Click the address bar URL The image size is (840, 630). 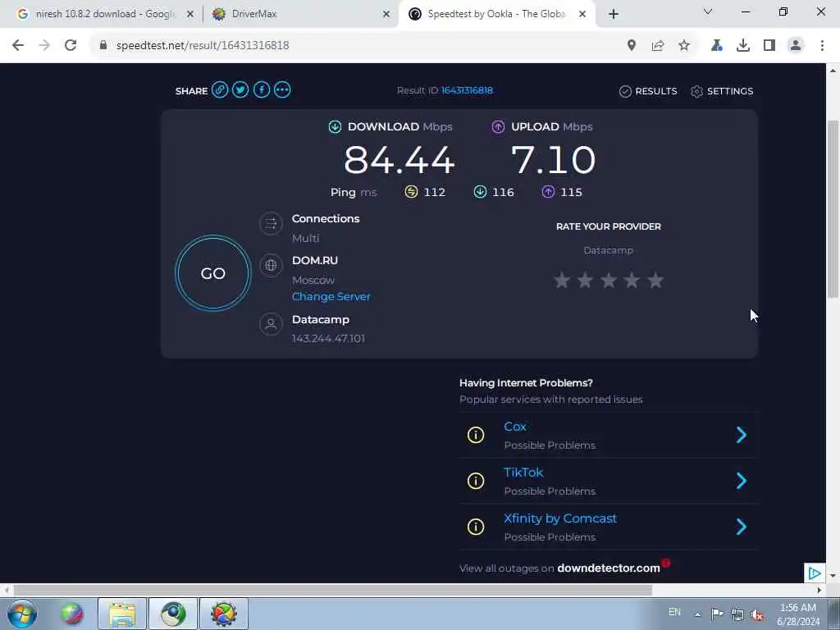pos(203,46)
